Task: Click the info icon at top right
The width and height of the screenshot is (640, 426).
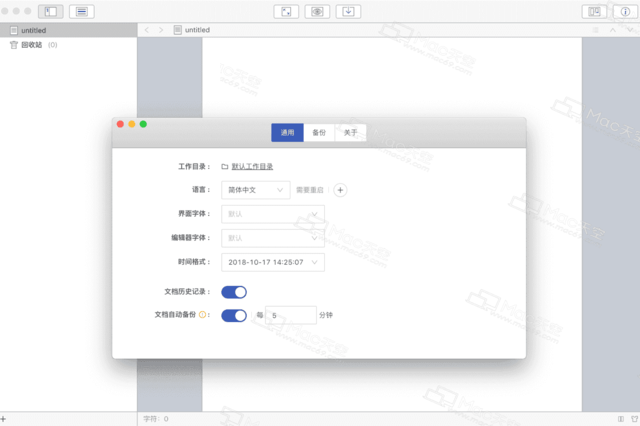Action: 625,11
